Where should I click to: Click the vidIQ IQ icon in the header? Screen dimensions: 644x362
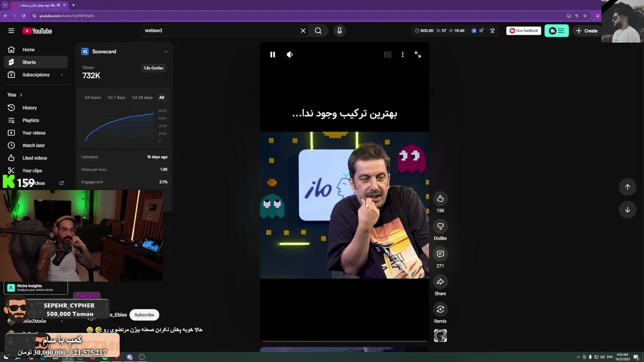[474, 31]
